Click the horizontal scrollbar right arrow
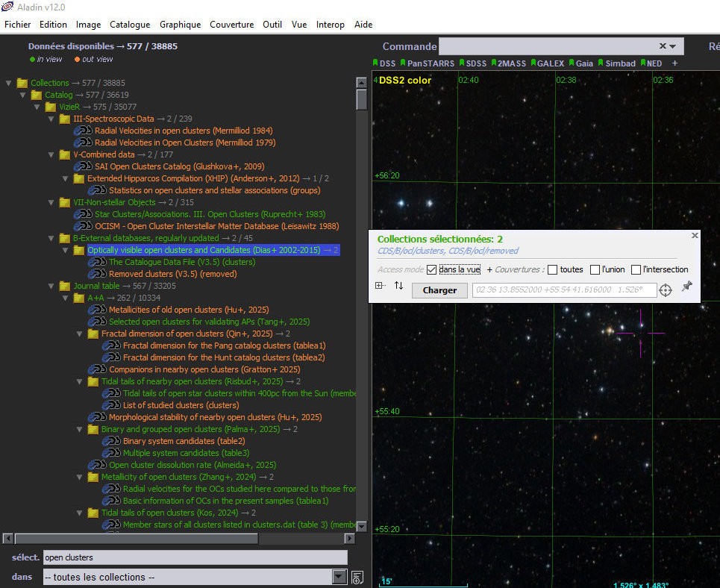 (x=350, y=538)
